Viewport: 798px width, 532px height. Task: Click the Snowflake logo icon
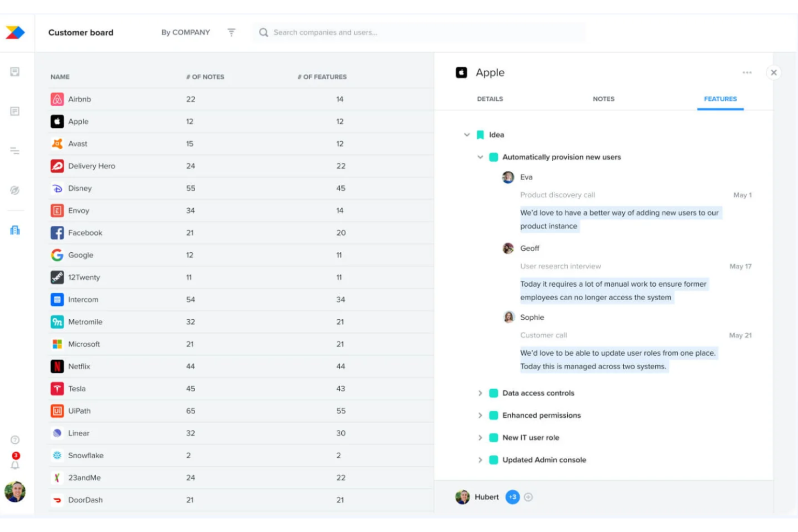pyautogui.click(x=57, y=455)
